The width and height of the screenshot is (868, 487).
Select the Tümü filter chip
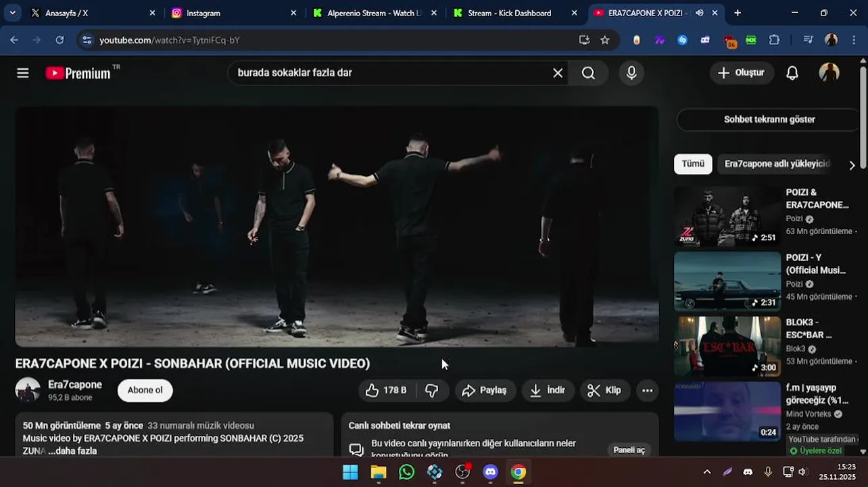[693, 164]
